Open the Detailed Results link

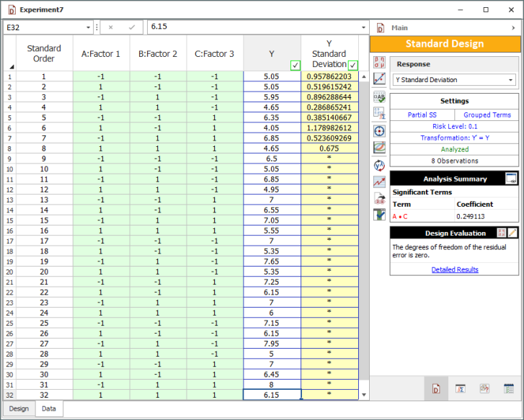point(454,269)
